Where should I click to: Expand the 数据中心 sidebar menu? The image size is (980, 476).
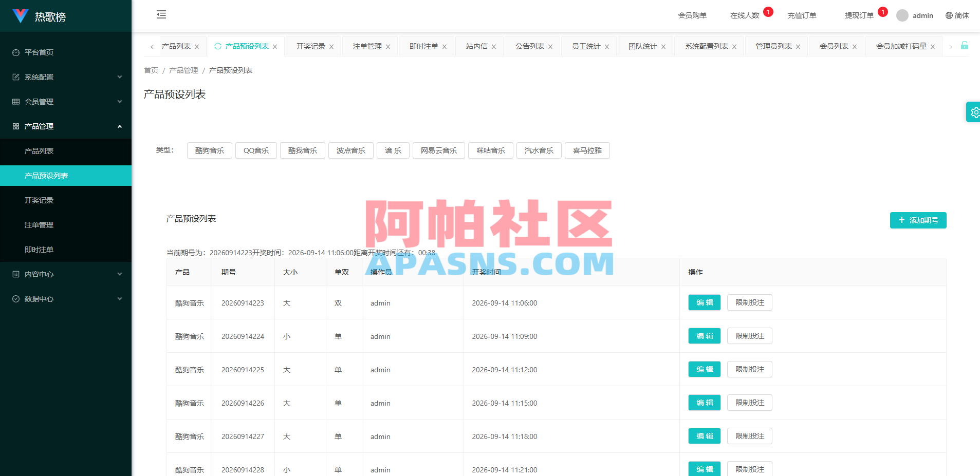(x=66, y=299)
